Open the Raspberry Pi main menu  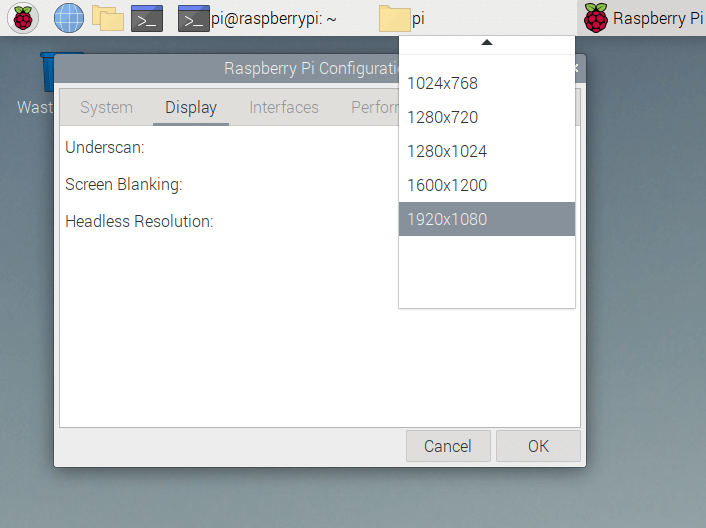click(x=23, y=18)
